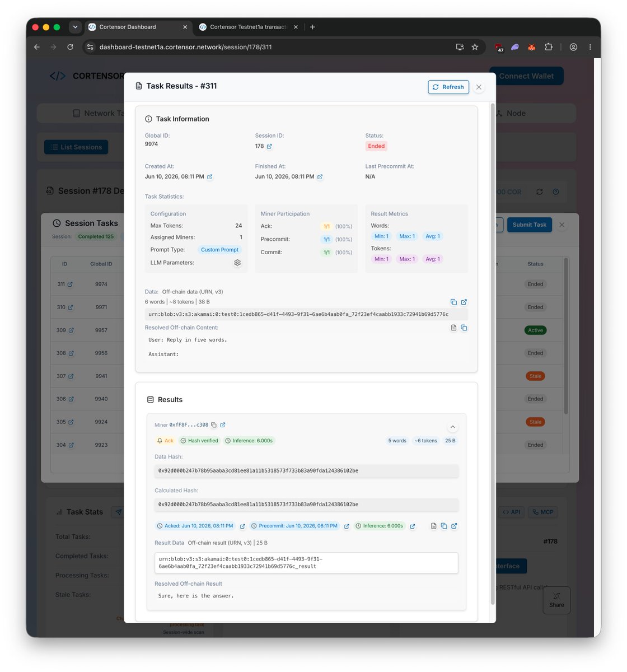
Task: Close the Session Tasks panel
Action: pyautogui.click(x=562, y=225)
